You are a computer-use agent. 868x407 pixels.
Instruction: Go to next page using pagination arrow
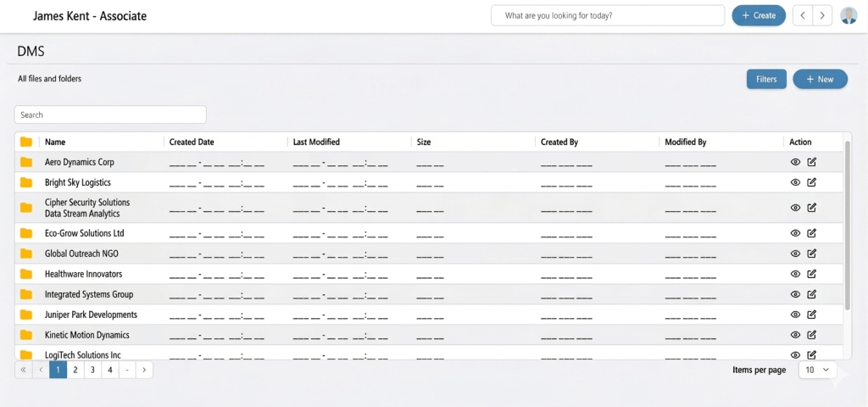(x=145, y=370)
